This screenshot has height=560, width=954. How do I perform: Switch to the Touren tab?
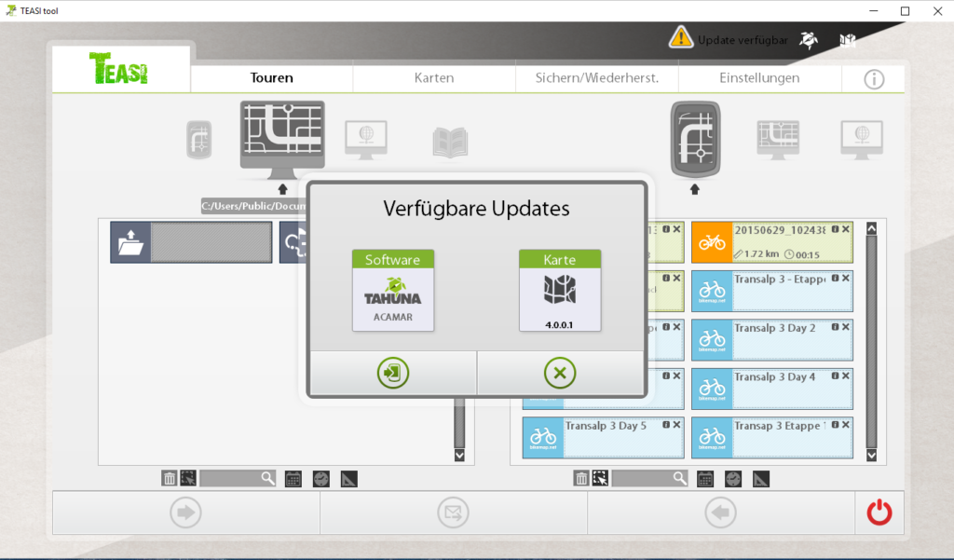coord(271,78)
